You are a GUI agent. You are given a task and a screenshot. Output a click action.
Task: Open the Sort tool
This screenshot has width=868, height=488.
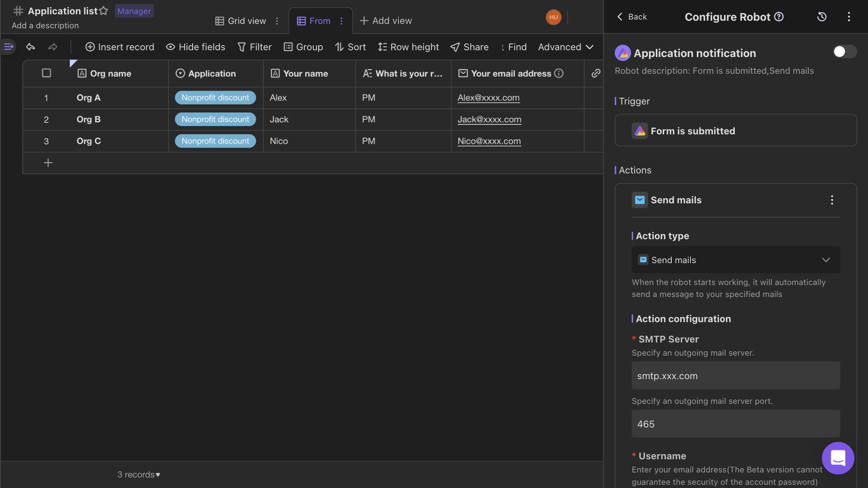[x=350, y=47]
